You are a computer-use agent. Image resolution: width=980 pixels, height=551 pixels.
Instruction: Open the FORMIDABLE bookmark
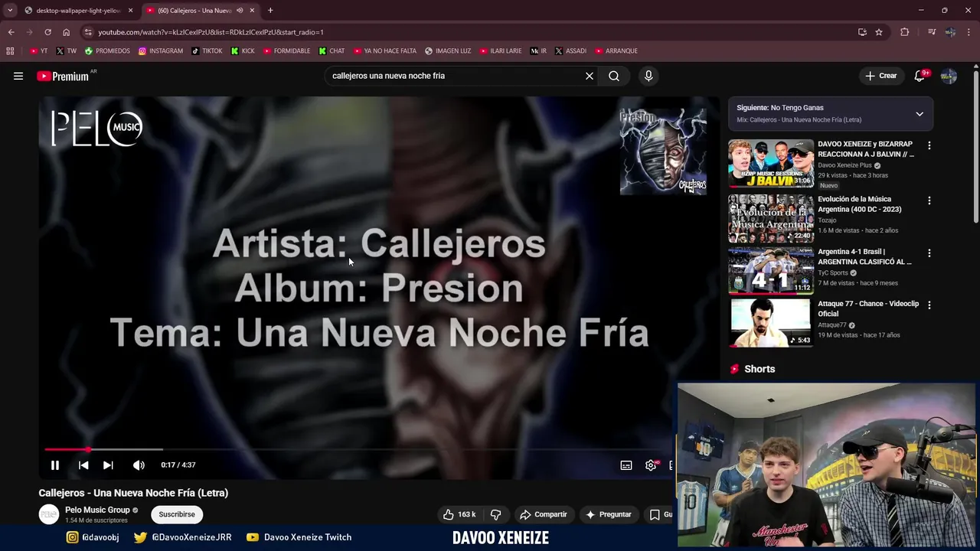pyautogui.click(x=286, y=51)
